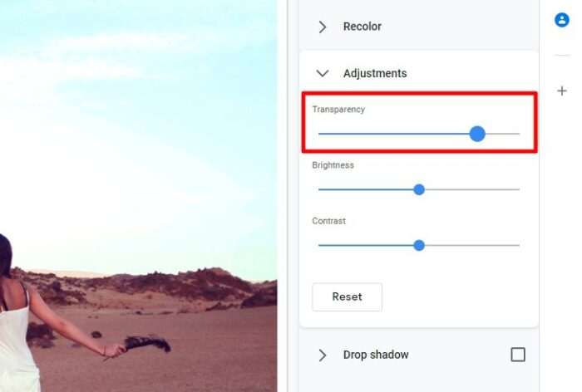Click the Adjustments header label
The width and height of the screenshot is (582, 392).
tap(375, 73)
